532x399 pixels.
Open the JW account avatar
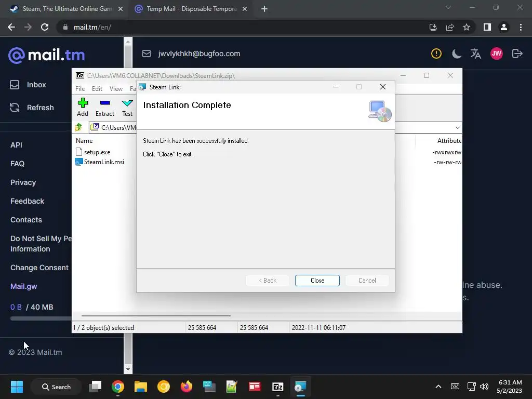[x=496, y=54]
